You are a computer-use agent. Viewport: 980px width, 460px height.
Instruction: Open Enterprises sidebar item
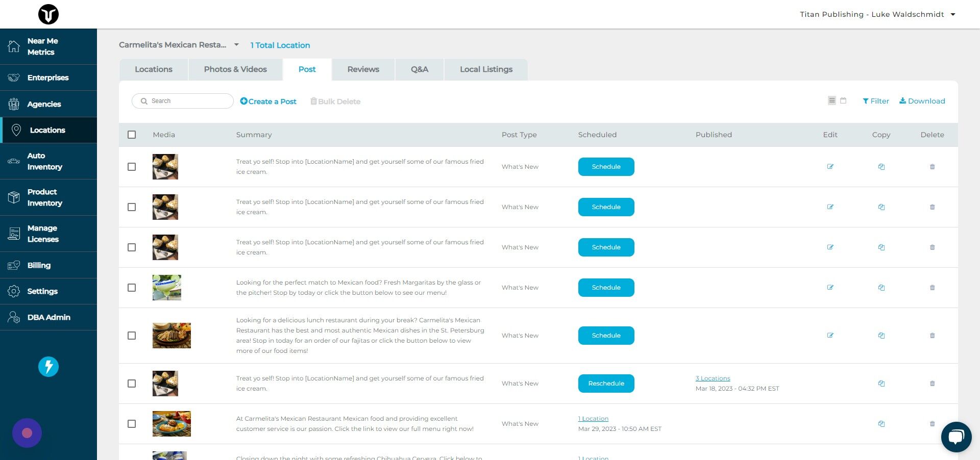tap(48, 78)
